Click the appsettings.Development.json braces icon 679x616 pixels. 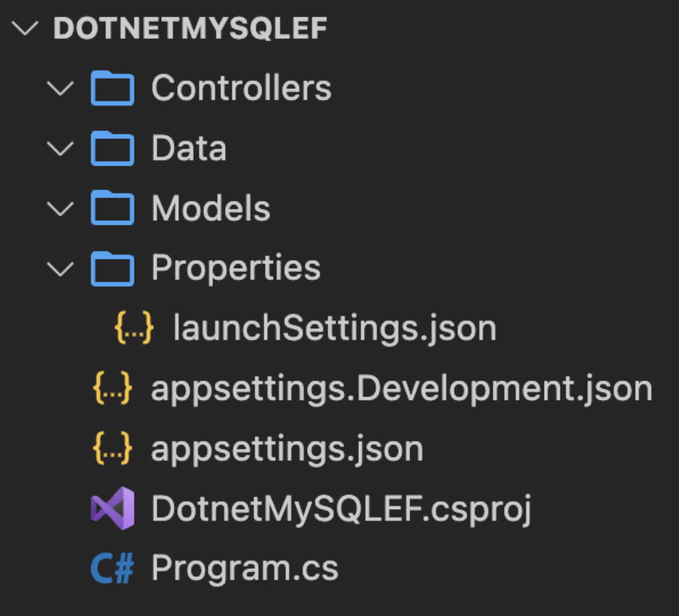[113, 389]
